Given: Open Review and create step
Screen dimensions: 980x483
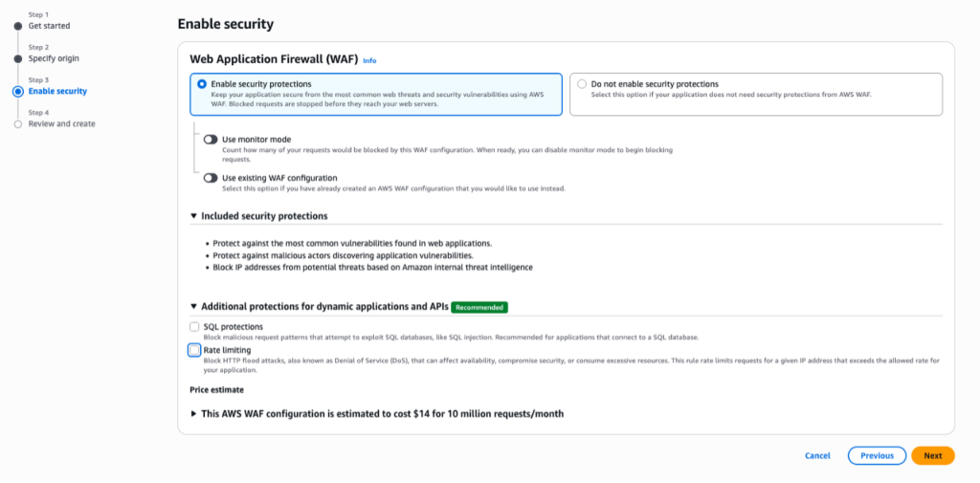Looking at the screenshot, I should point(61,123).
